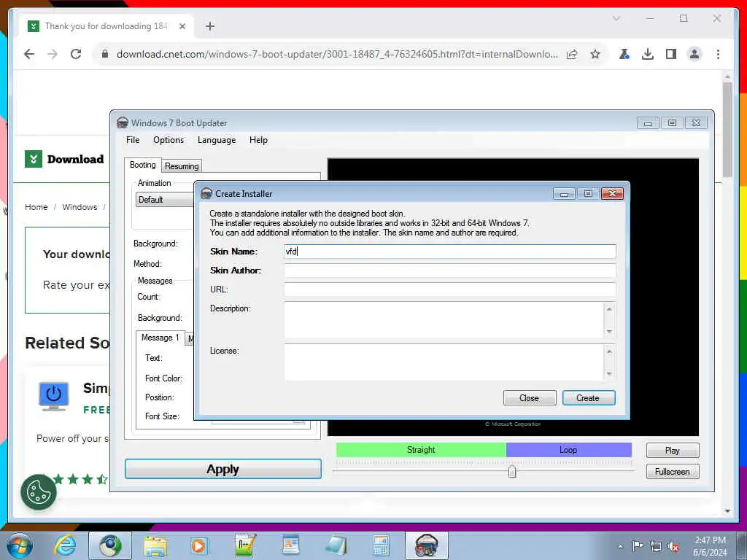Click the CNET Download logo
The image size is (747, 560).
64,159
